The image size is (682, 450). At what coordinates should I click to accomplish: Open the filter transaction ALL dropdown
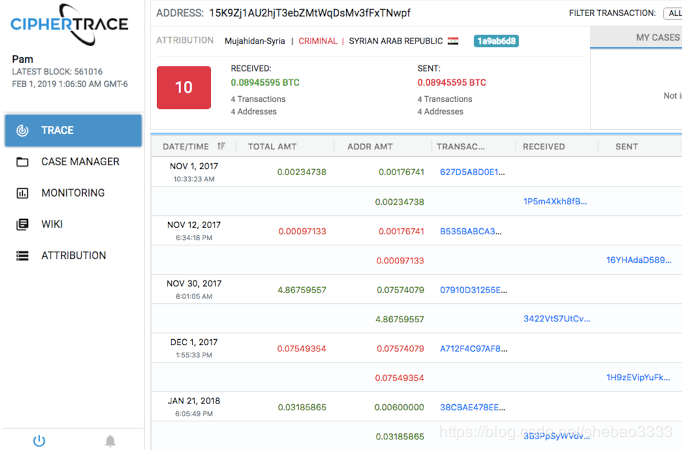[673, 13]
